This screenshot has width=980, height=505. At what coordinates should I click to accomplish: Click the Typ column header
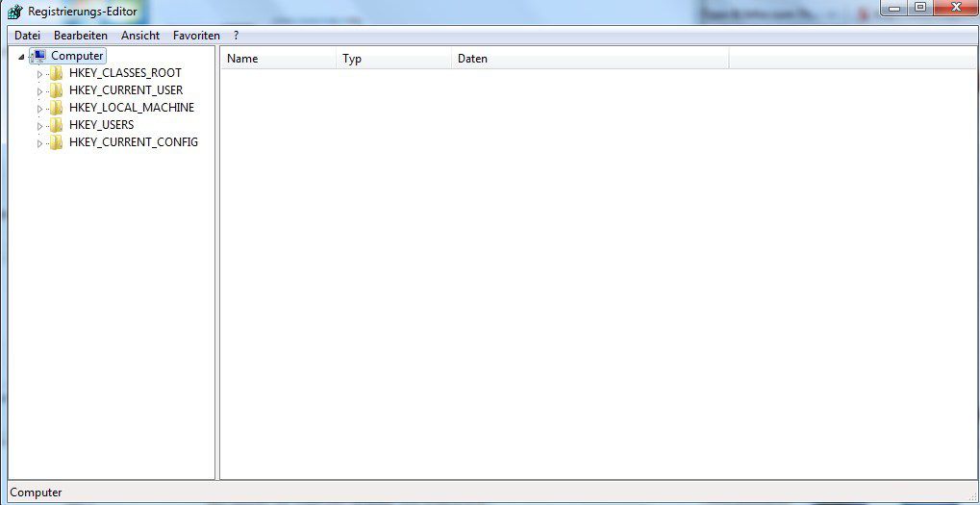coord(392,59)
